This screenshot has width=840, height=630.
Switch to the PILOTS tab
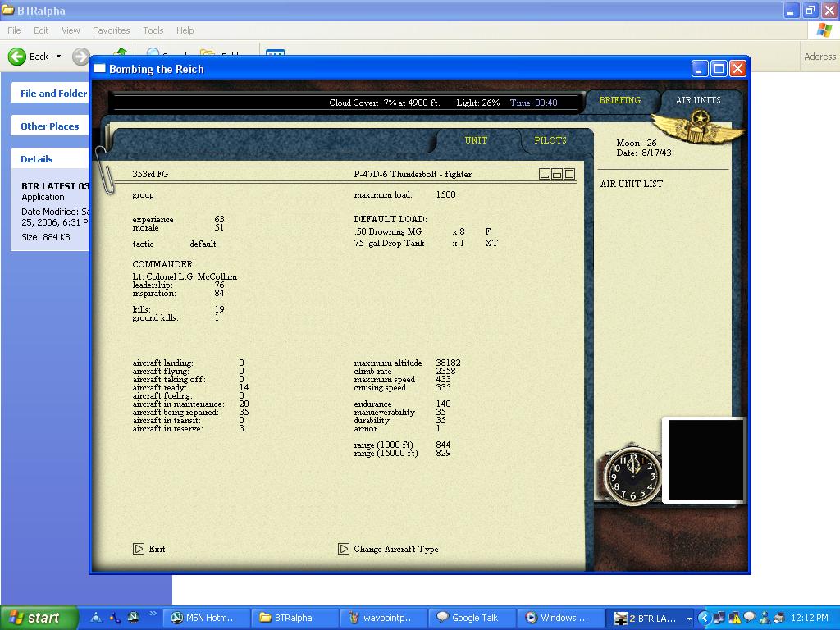550,140
